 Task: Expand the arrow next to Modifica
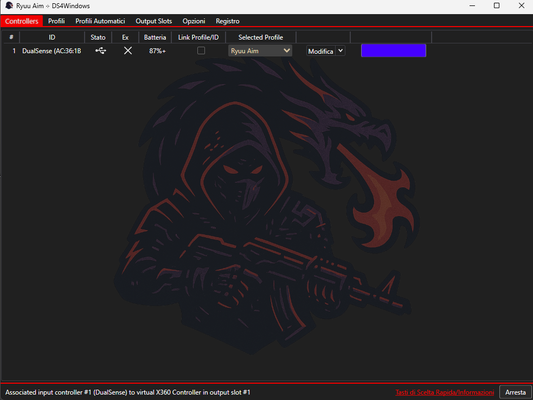click(x=340, y=51)
